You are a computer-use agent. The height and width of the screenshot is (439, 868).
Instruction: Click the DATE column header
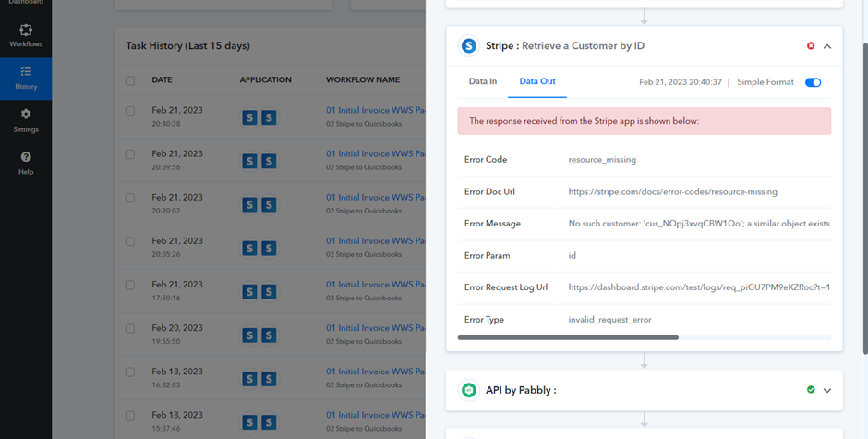coord(162,79)
